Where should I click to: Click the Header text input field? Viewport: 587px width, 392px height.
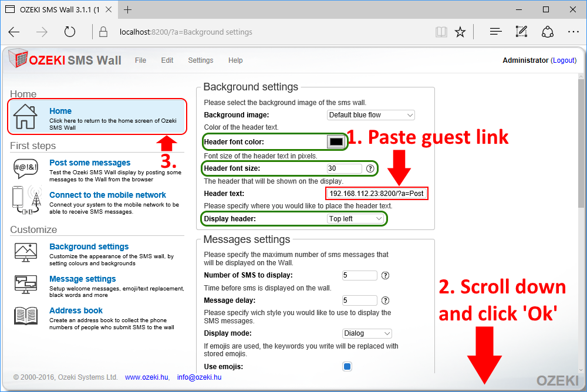(x=376, y=194)
